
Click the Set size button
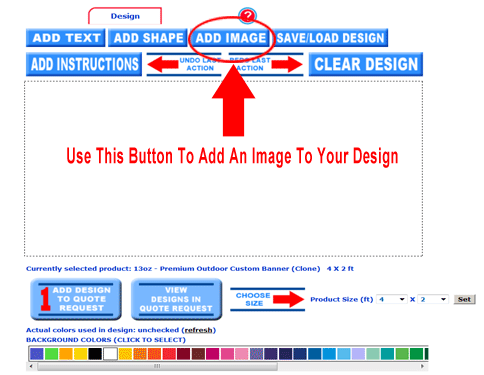464,299
